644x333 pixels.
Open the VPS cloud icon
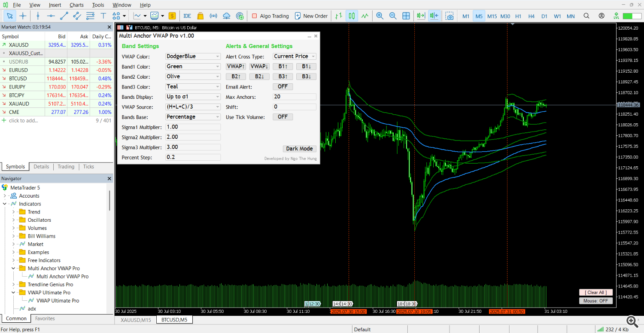[x=227, y=16]
